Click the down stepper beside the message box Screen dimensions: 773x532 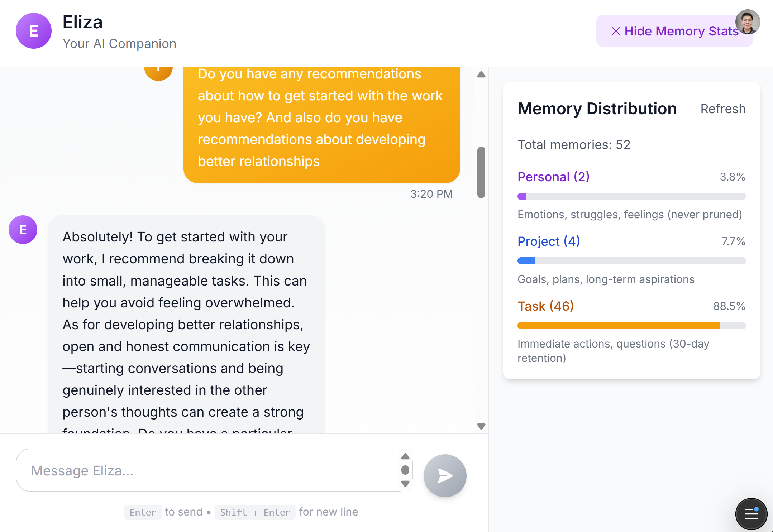tap(406, 484)
